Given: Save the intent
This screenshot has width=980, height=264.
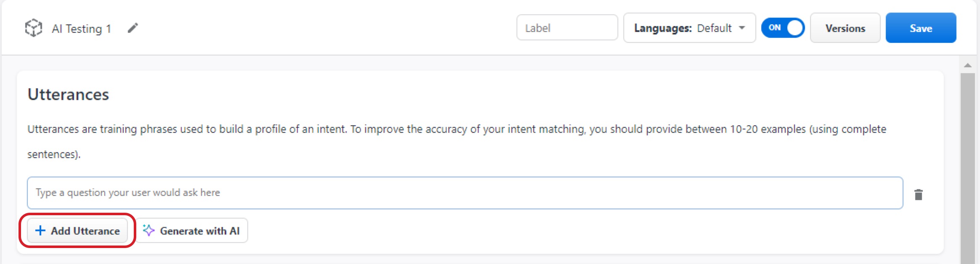Looking at the screenshot, I should coord(920,28).
